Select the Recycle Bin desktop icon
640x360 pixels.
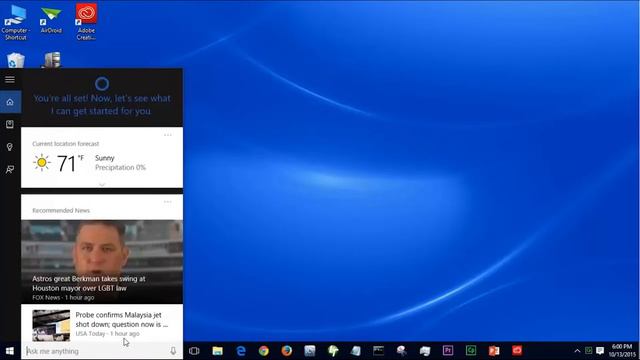[x=16, y=60]
